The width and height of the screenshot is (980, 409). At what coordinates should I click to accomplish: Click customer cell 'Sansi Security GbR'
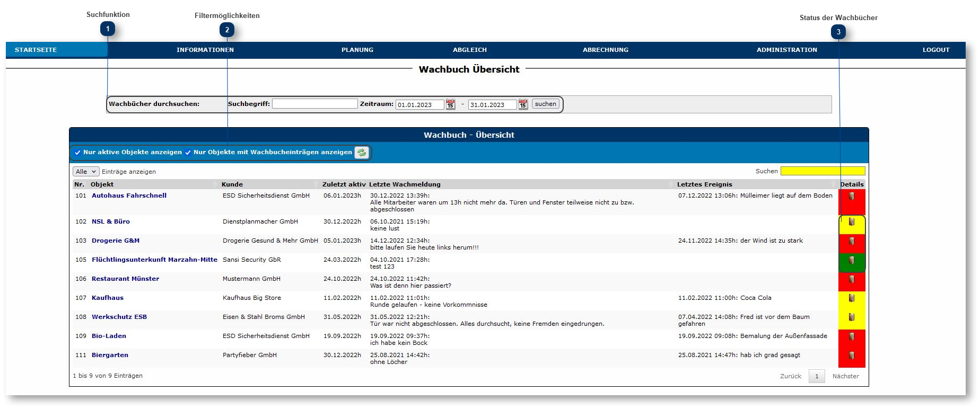pyautogui.click(x=252, y=260)
